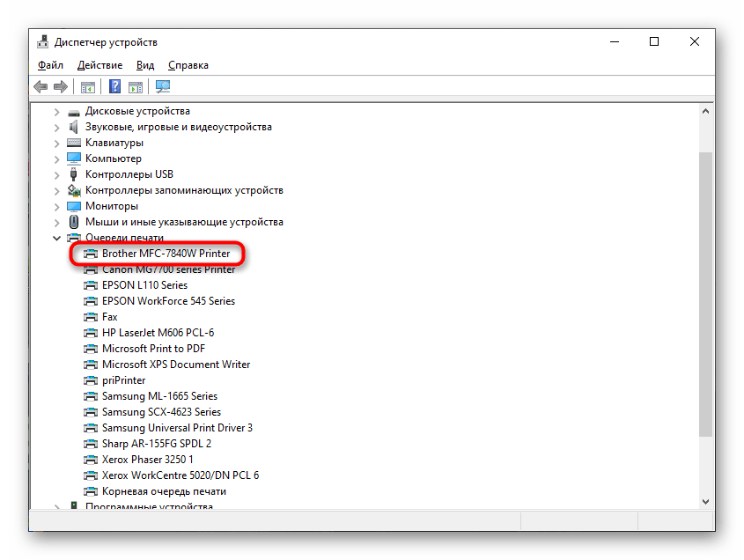Click the monitor icon beside Мониторы
Viewport: 744px width, 560px height.
(74, 206)
